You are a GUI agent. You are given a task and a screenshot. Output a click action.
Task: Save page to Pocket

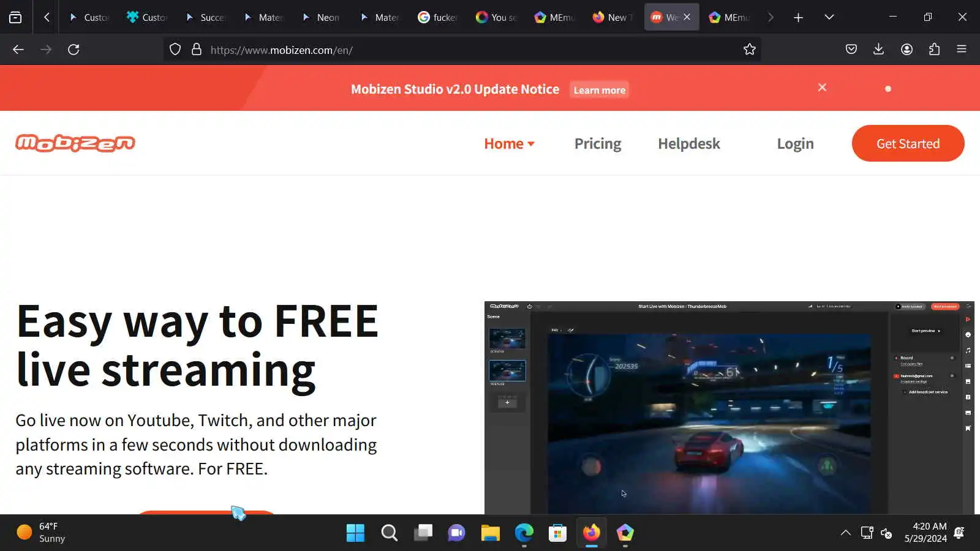pyautogui.click(x=851, y=50)
